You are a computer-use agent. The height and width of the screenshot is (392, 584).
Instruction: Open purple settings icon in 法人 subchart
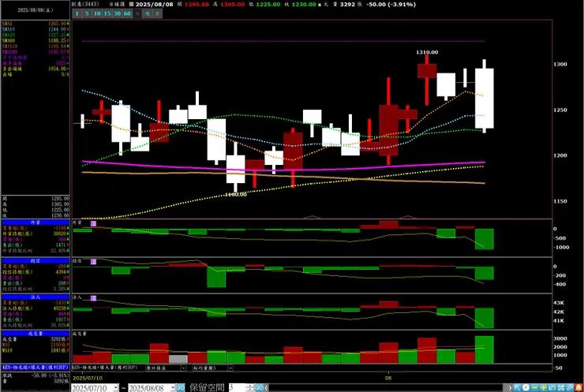click(x=93, y=298)
